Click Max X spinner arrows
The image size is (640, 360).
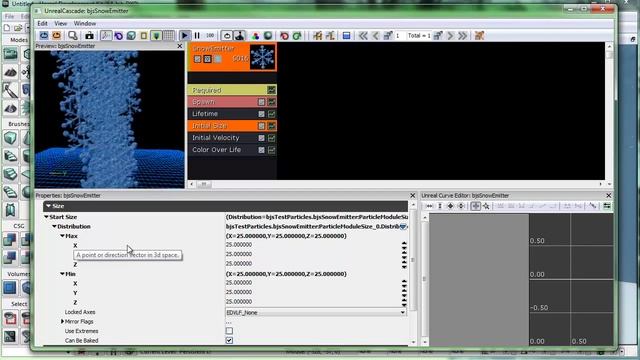point(404,245)
